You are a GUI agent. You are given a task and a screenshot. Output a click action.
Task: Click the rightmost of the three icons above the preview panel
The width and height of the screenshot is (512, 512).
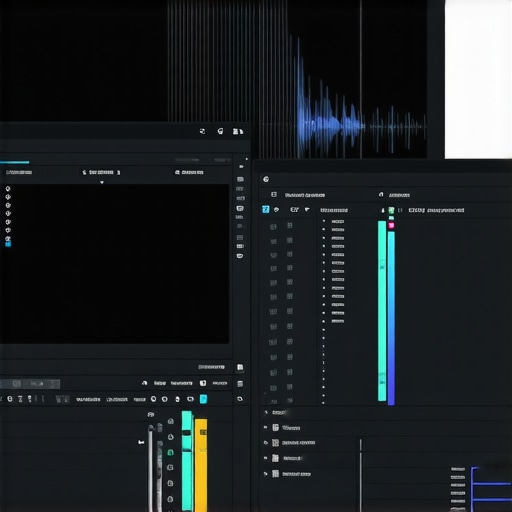point(238,131)
